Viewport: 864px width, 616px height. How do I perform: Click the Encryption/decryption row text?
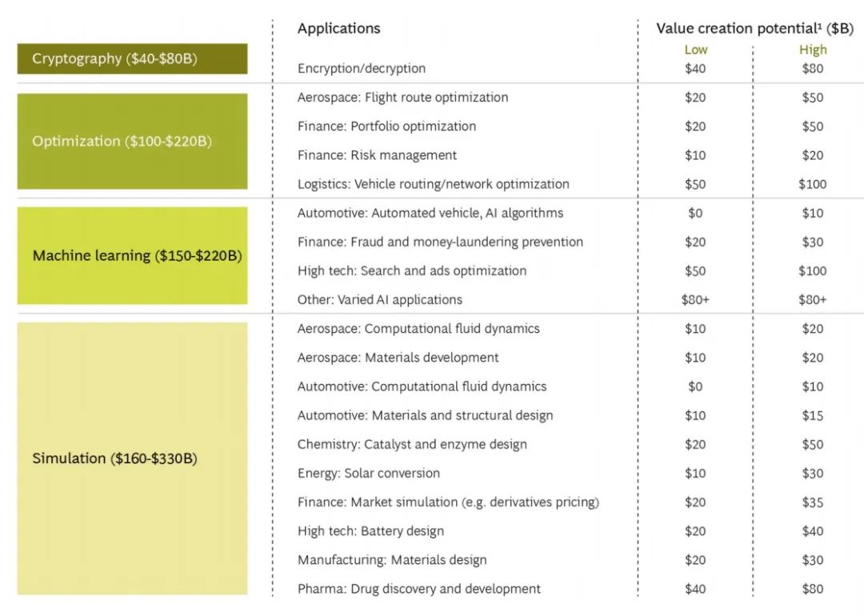pyautogui.click(x=362, y=68)
